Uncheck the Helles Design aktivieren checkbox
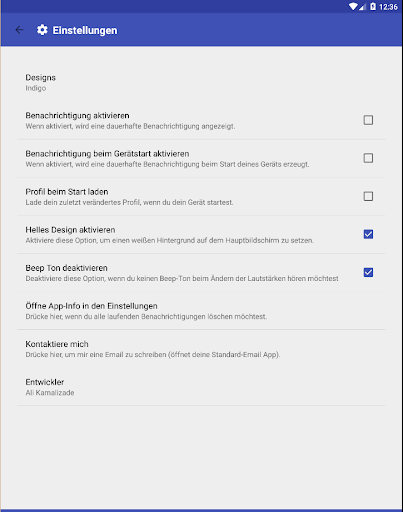 coord(368,234)
